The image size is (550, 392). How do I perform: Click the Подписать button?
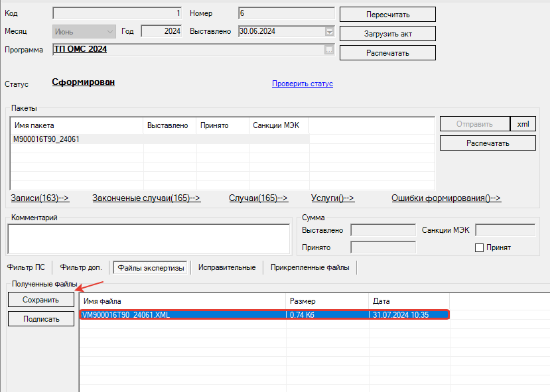pyautogui.click(x=40, y=319)
